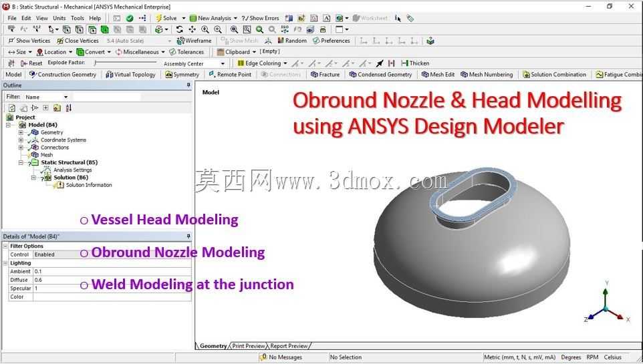This screenshot has width=643, height=364.
Task: Toggle Thicken edge display
Action: [415, 63]
